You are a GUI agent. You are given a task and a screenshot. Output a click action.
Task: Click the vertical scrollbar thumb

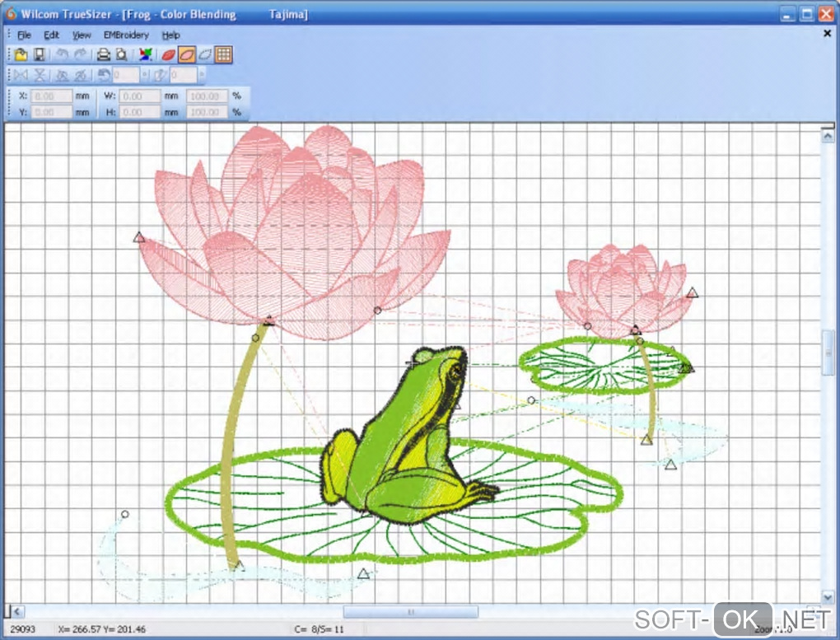(828, 353)
